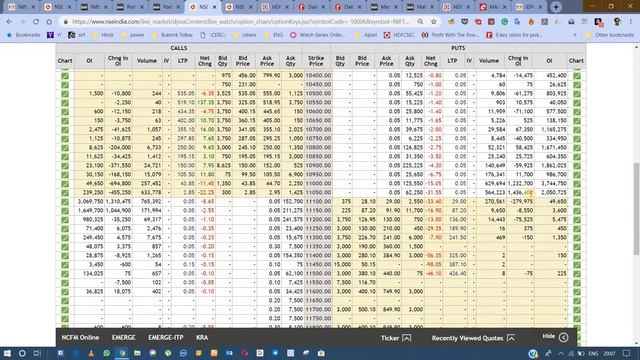Open call chart icon for strike 11100.00

65,202
